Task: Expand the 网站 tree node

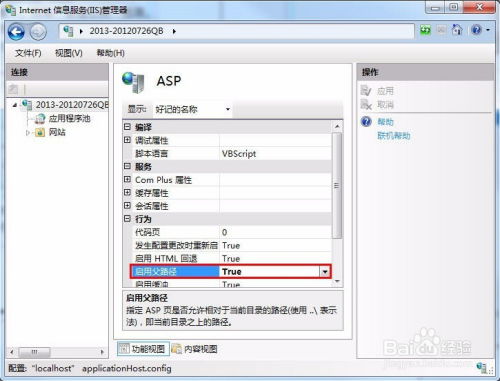Action: (x=28, y=133)
